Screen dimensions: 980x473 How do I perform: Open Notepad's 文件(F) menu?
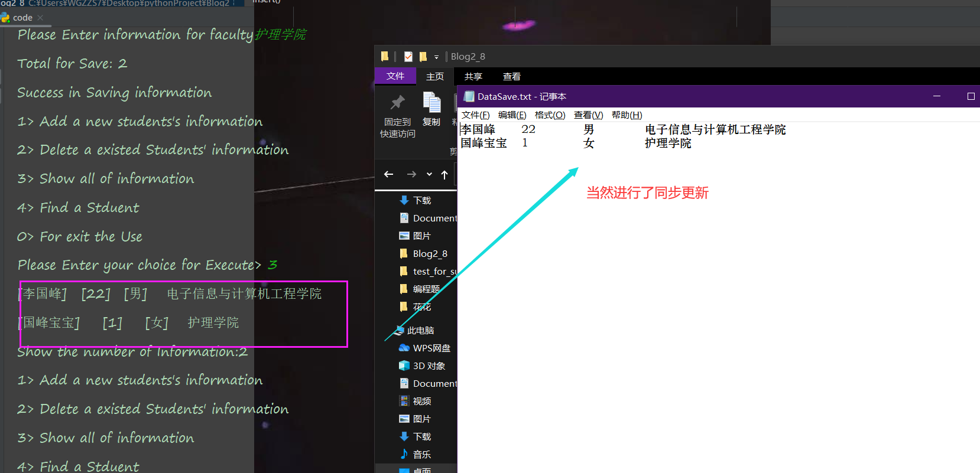coord(476,115)
